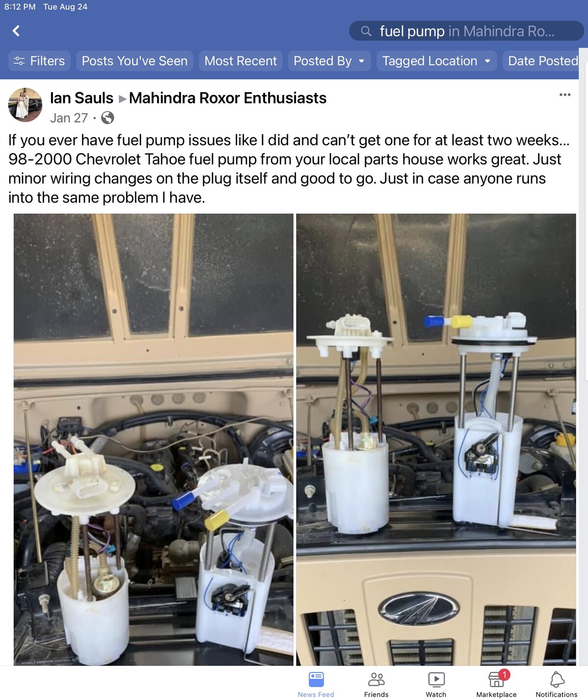Toggle the Posts You've Seen filter
This screenshot has width=588, height=700.
[135, 61]
